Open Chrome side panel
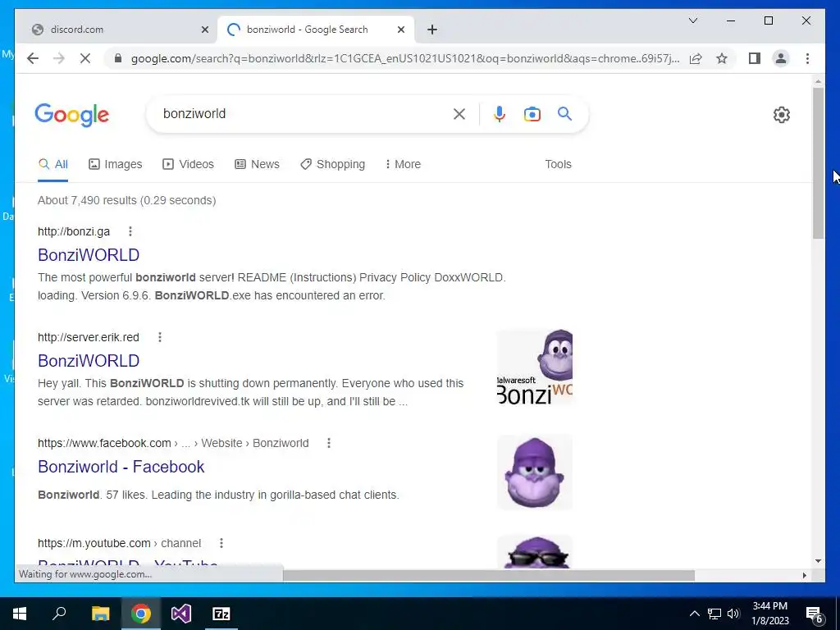The width and height of the screenshot is (840, 630). 755,58
